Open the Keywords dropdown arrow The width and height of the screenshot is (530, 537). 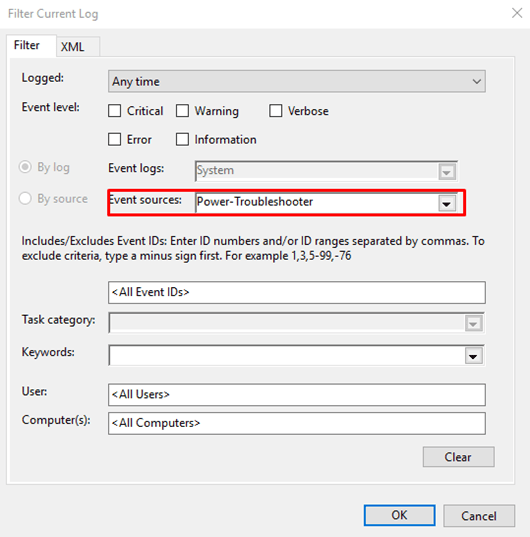click(x=474, y=356)
